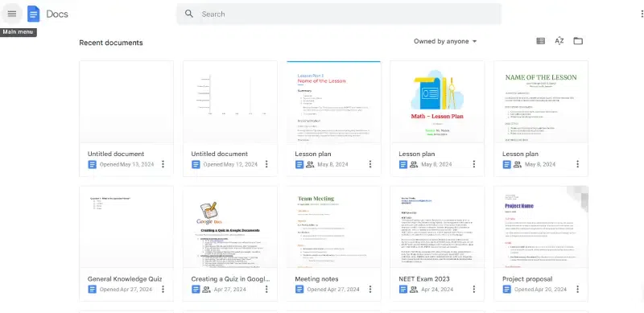
Task: Focus the Search input field
Action: pos(339,14)
